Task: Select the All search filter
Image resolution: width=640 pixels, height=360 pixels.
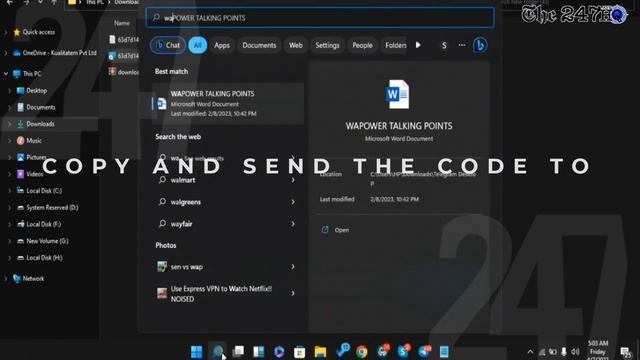Action: [x=198, y=45]
